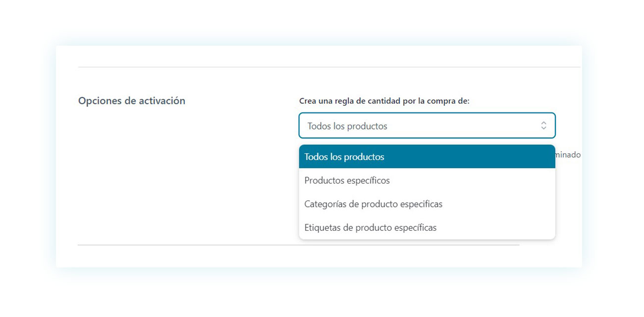Click 'Crea una regla de cantidad' label
Viewport: 644px width, 317px height.
384,101
